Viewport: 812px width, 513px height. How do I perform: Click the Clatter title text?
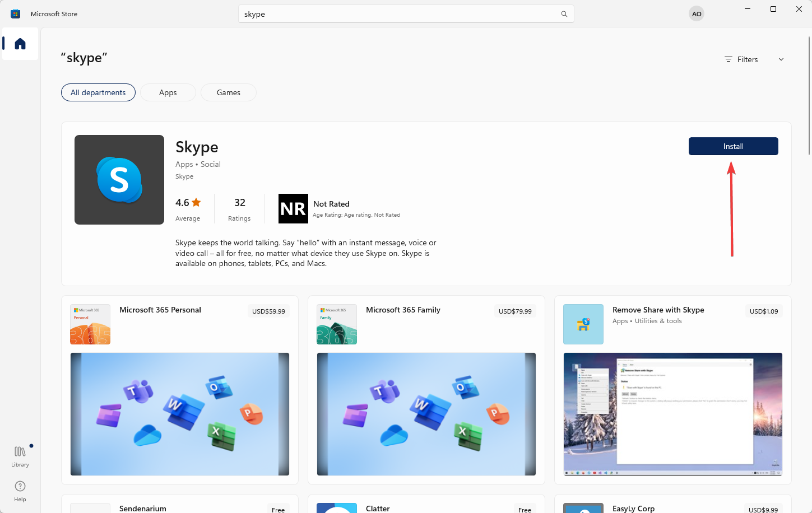[x=378, y=509]
